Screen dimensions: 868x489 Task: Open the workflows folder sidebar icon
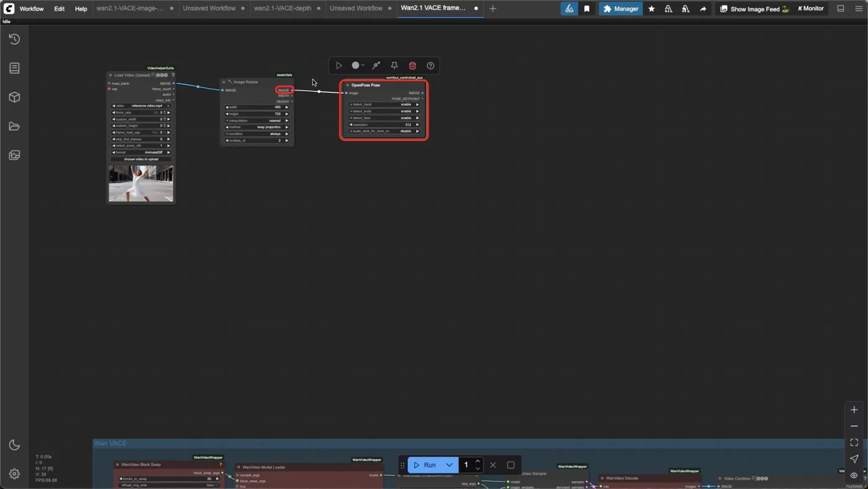[14, 127]
